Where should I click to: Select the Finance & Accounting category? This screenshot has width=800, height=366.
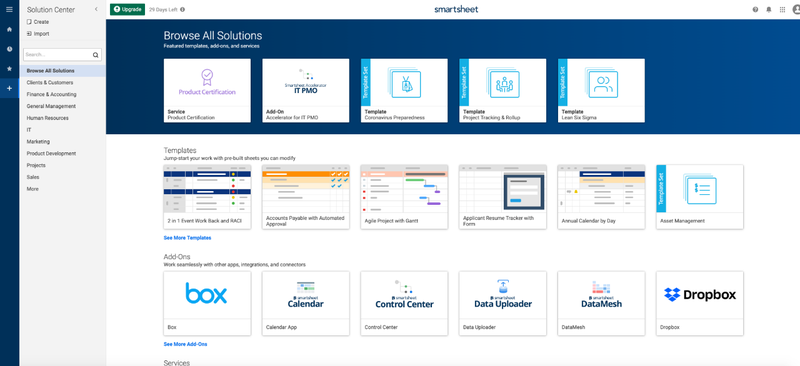pyautogui.click(x=52, y=94)
